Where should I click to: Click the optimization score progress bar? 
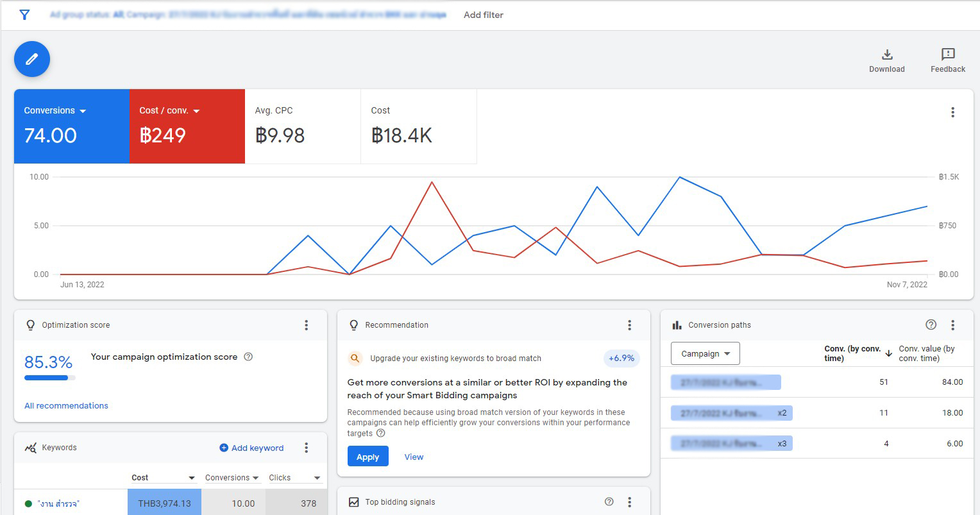49,378
